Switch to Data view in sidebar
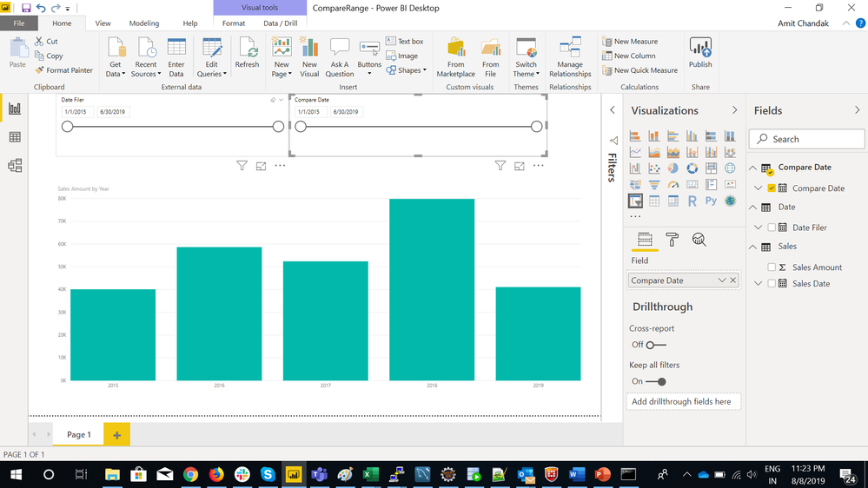Screen dimensions: 868x488 (15, 137)
